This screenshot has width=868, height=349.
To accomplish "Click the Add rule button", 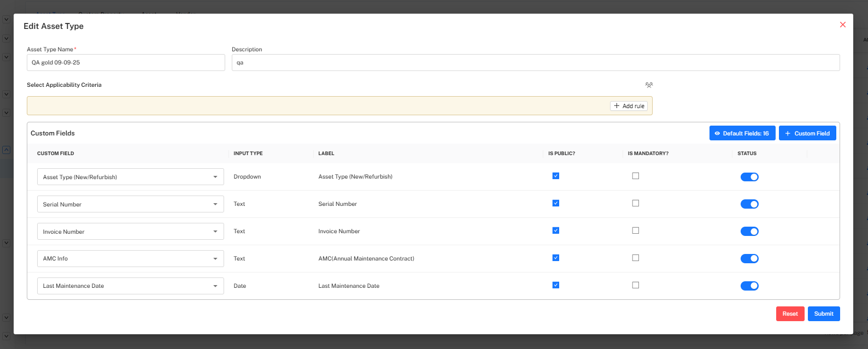I will click(629, 106).
